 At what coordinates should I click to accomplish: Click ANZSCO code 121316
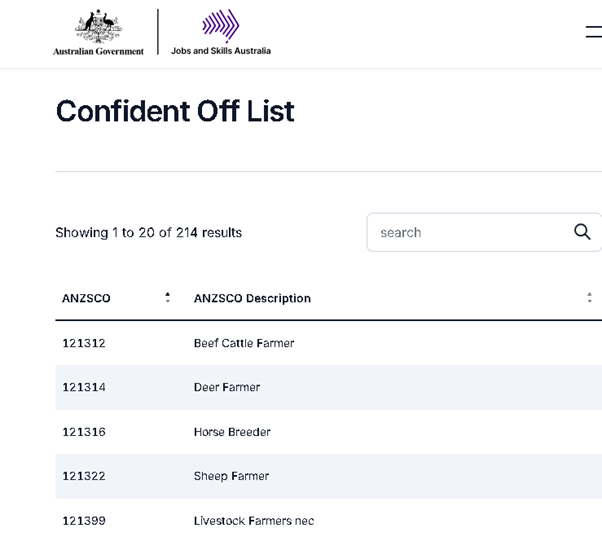[x=84, y=432]
